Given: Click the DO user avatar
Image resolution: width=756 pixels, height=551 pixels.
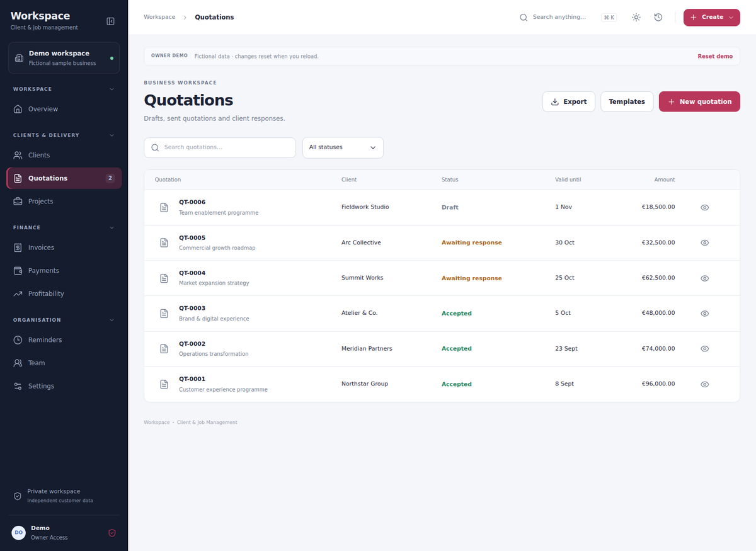Looking at the screenshot, I should 19,533.
